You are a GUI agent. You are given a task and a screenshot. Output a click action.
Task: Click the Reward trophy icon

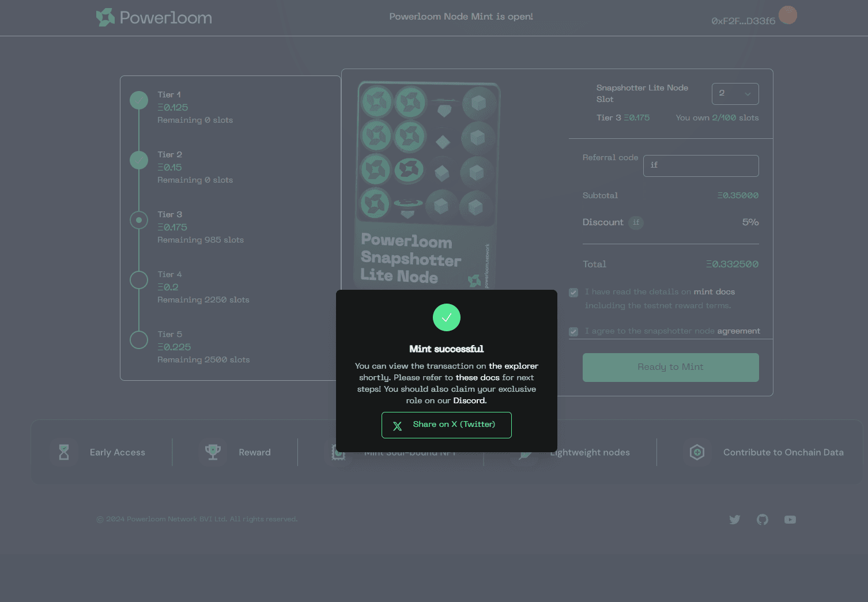pos(213,452)
